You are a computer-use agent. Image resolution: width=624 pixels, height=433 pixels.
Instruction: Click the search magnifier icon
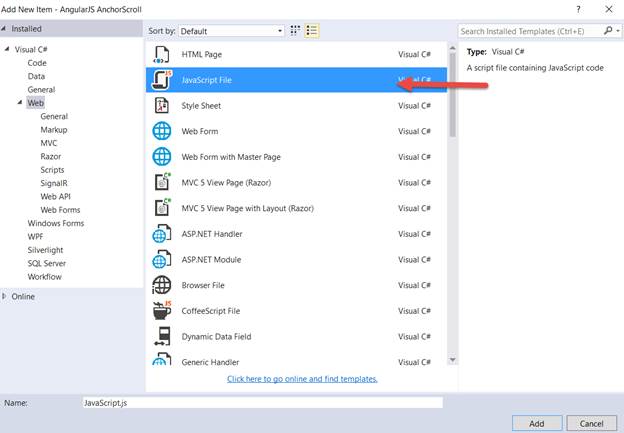[608, 31]
